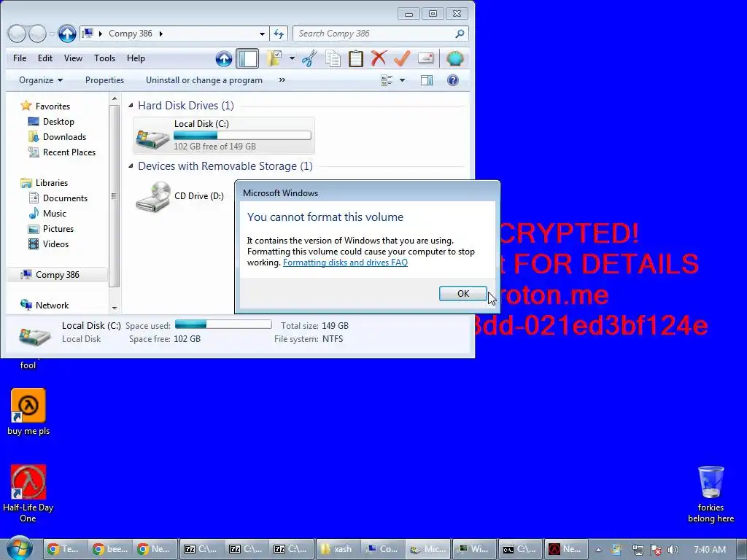Click navigation pane scroll down arrow
Image resolution: width=747 pixels, height=560 pixels.
[115, 308]
